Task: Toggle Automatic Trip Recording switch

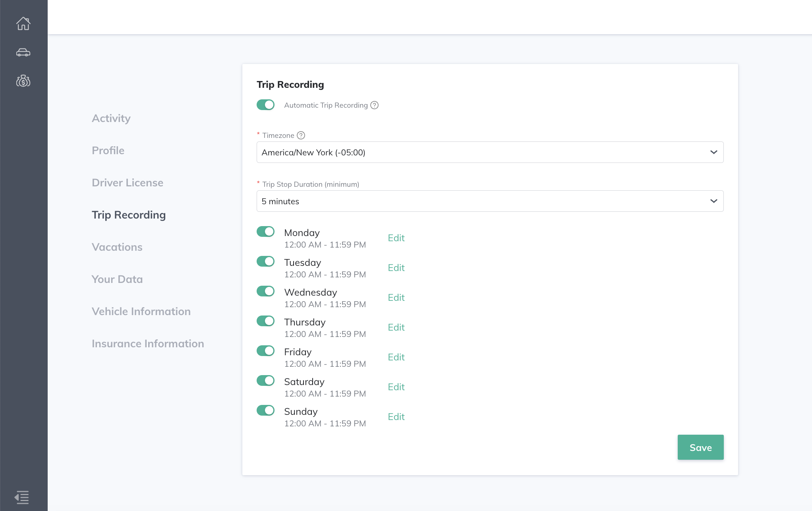Action: click(x=265, y=105)
